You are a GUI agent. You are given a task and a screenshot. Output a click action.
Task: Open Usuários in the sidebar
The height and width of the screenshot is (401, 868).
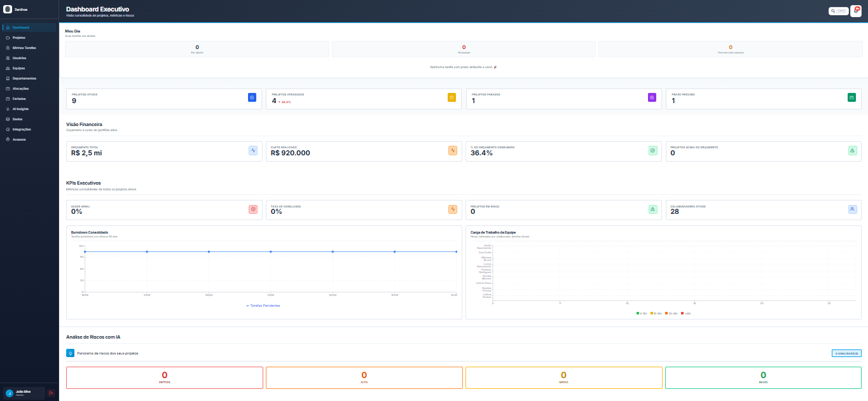pos(29,58)
